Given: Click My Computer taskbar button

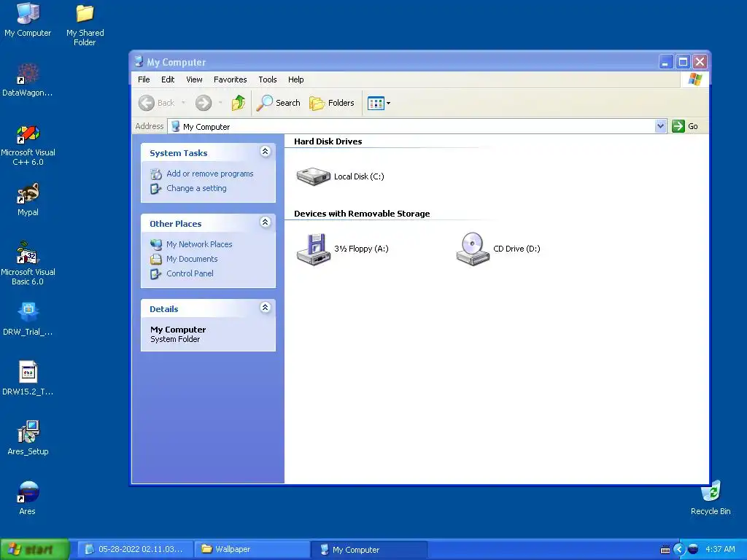Looking at the screenshot, I should 368,550.
